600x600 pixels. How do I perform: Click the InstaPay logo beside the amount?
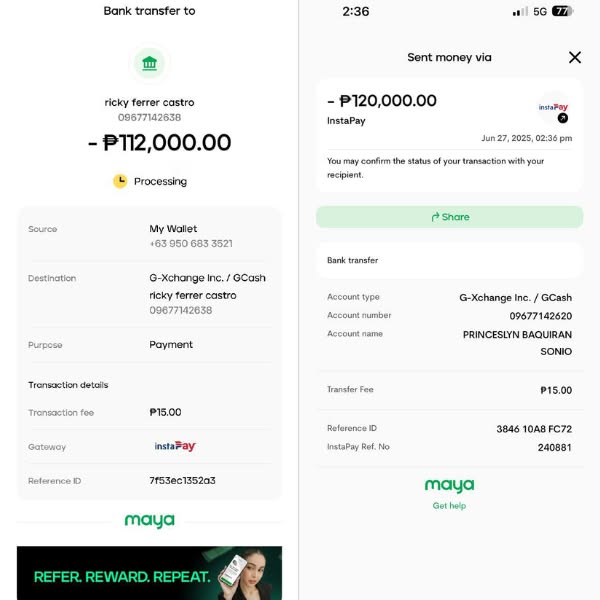553,106
